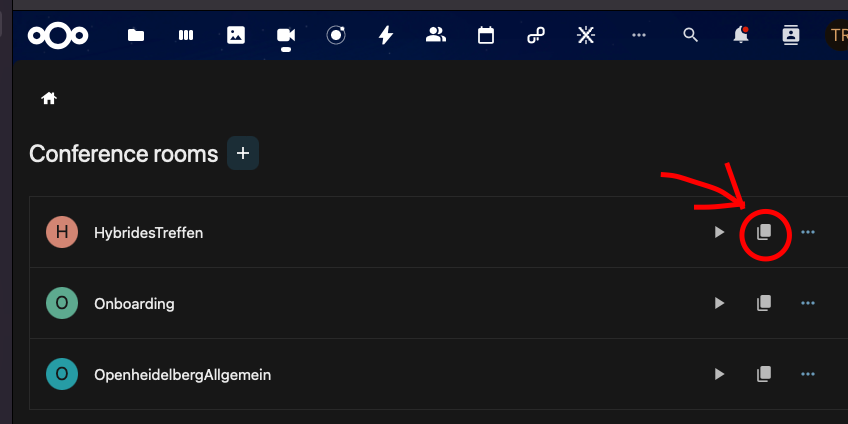Start the HybridesTreffen room

(x=719, y=233)
